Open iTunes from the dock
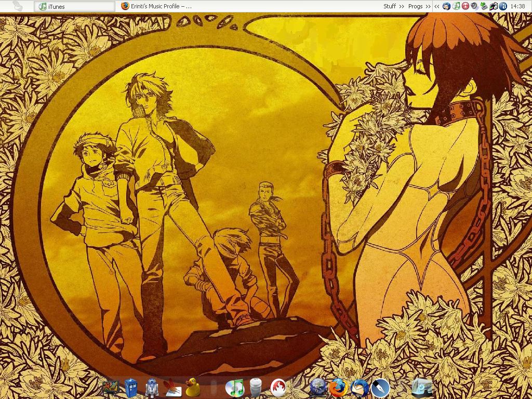532x399 pixels. point(235,388)
